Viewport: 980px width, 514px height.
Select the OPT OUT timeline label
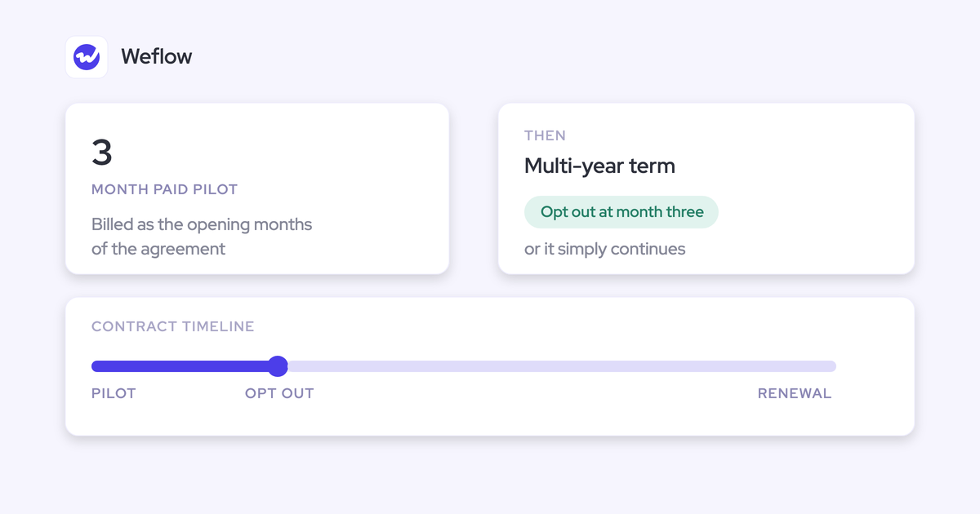click(x=279, y=393)
